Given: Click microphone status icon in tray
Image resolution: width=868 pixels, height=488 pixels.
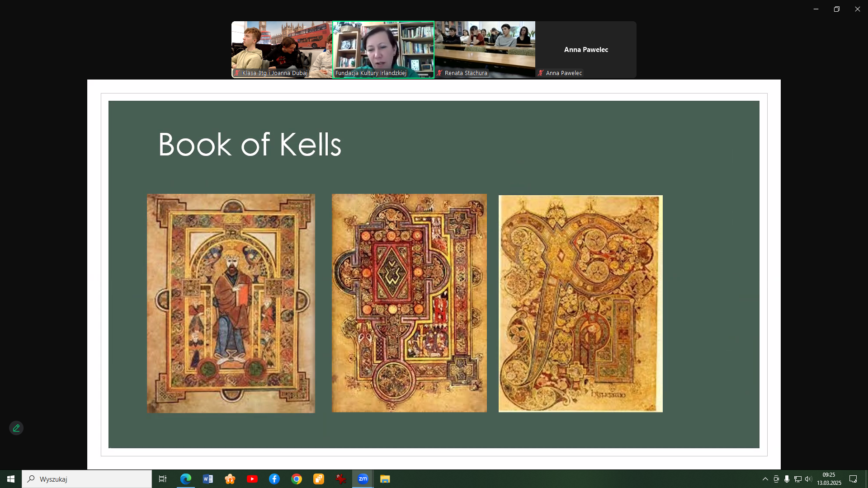Looking at the screenshot, I should [787, 479].
